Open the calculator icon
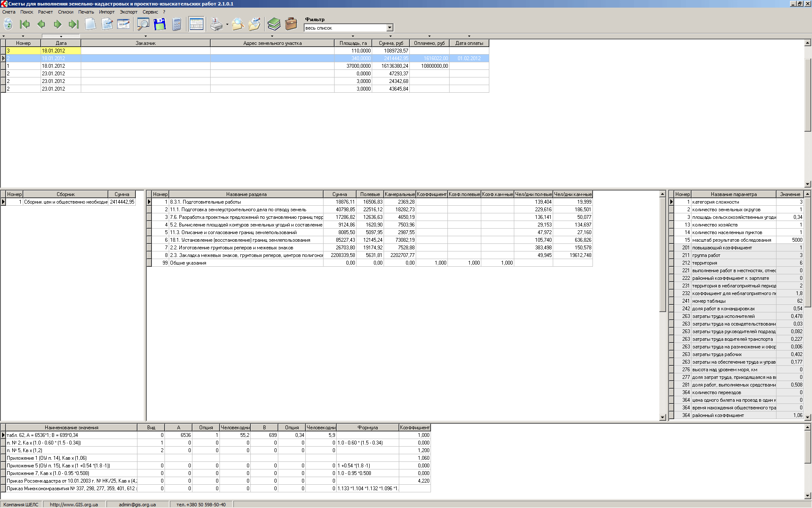The image size is (812, 508). pos(177,24)
